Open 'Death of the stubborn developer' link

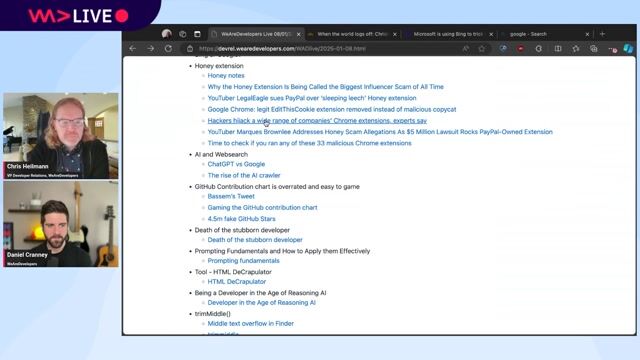click(255, 240)
